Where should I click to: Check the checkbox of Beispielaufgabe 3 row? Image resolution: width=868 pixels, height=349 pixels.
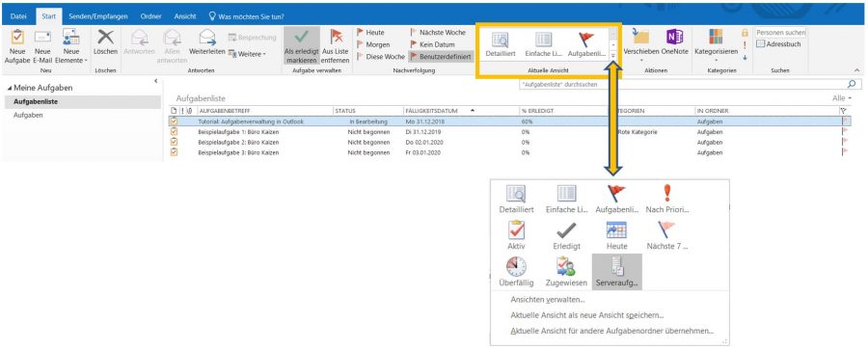tap(174, 151)
